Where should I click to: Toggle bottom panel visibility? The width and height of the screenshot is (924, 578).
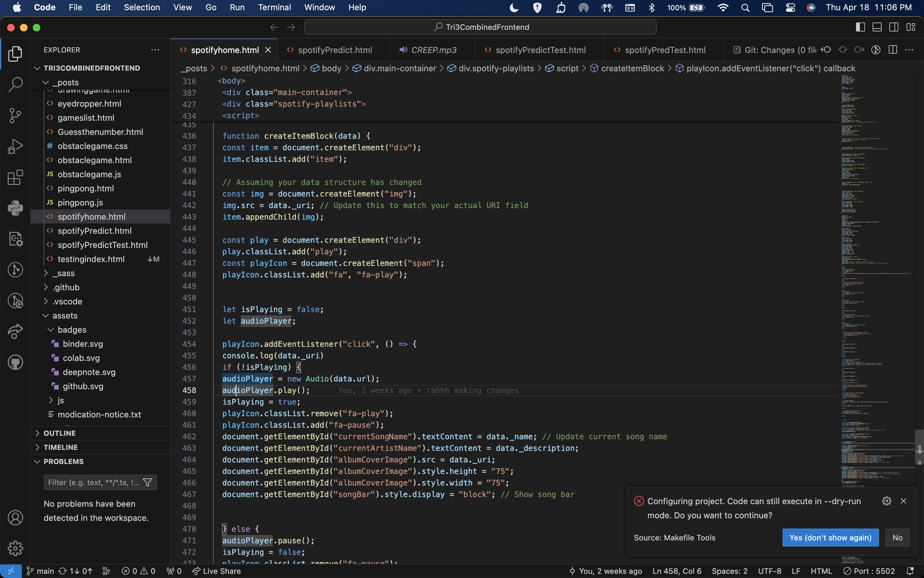[x=877, y=27]
